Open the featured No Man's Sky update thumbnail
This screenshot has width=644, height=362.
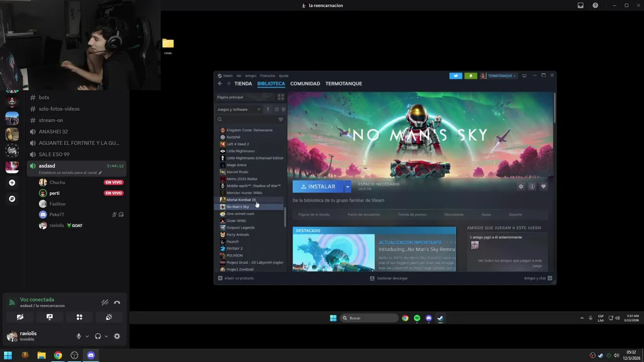click(334, 253)
